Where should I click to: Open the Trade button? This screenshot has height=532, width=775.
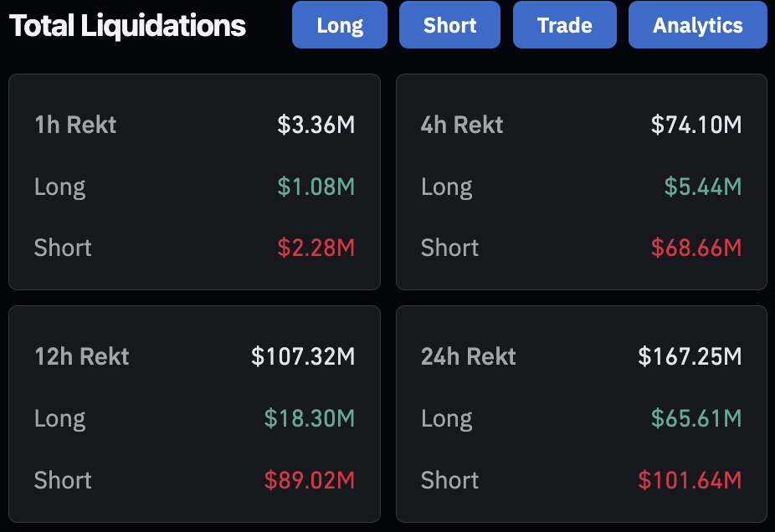(565, 25)
